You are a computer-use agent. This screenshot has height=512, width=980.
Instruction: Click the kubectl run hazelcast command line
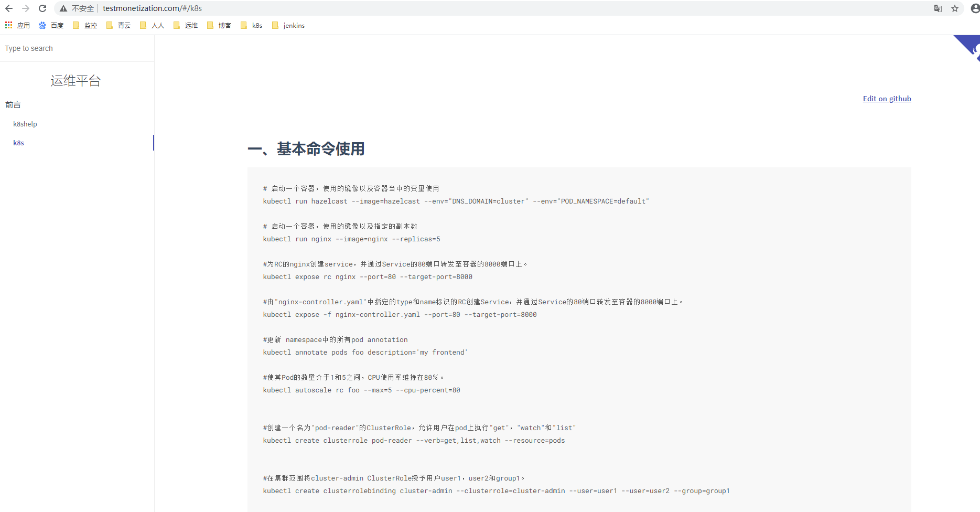coord(456,201)
